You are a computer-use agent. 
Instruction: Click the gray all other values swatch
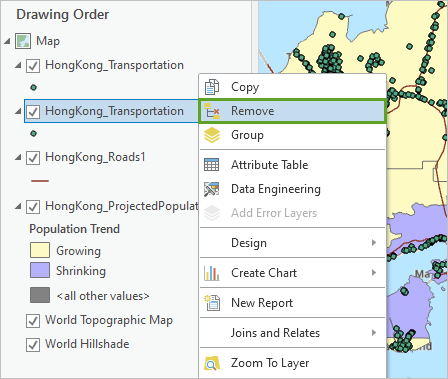pyautogui.click(x=40, y=295)
